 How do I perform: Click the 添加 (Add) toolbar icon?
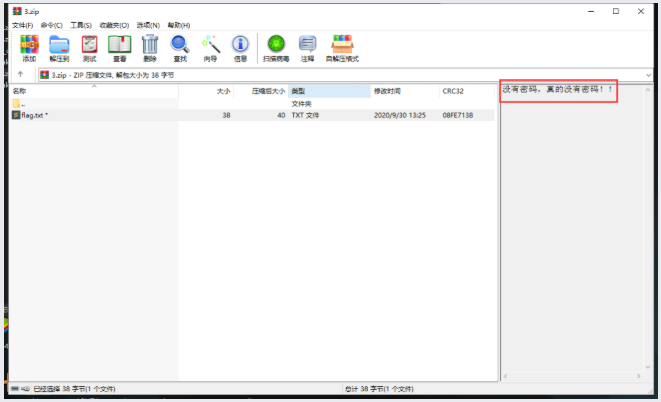coord(29,45)
